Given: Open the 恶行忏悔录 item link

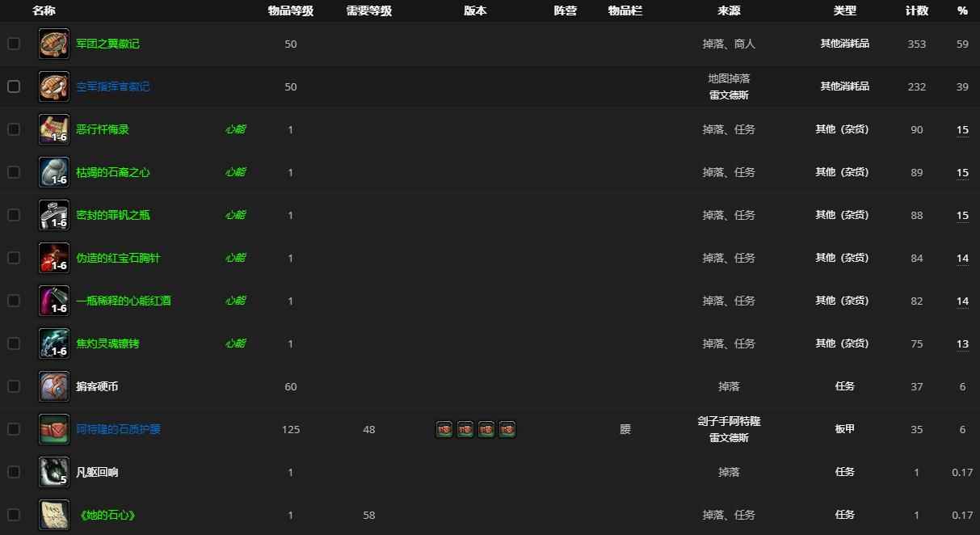Looking at the screenshot, I should [x=103, y=129].
